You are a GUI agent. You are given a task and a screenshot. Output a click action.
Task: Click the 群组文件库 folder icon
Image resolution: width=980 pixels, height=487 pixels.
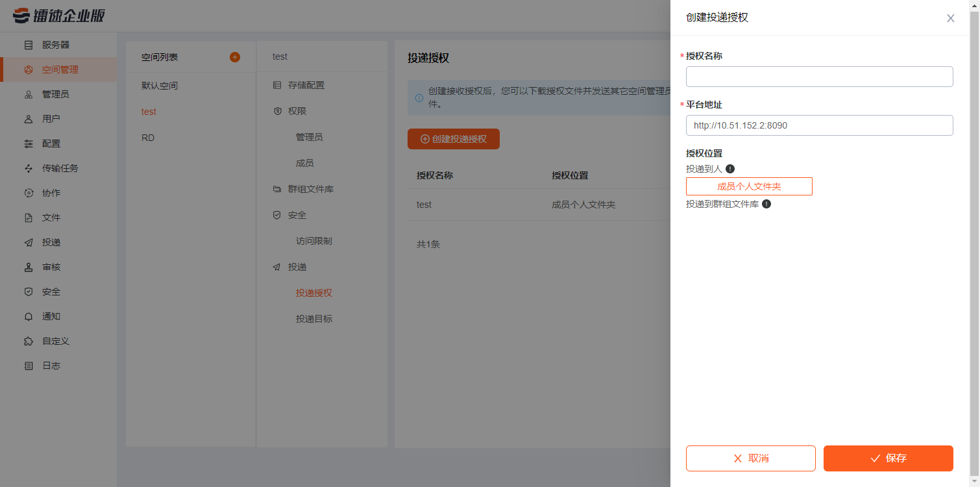pos(277,189)
